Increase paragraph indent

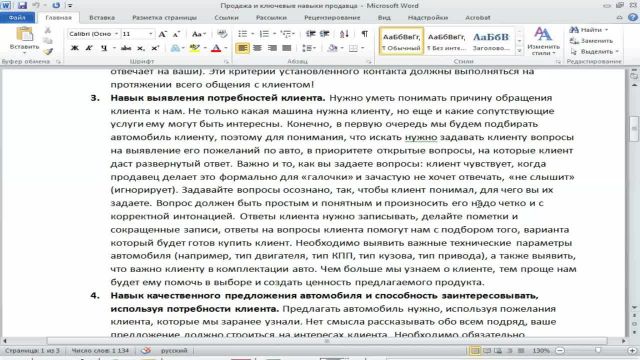pyautogui.click(x=325, y=34)
